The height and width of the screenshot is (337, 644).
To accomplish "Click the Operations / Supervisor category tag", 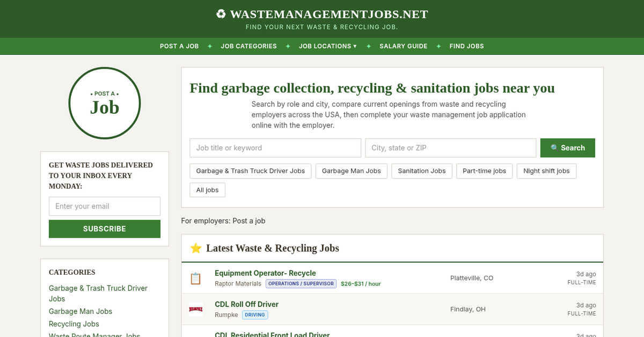I will tap(301, 284).
